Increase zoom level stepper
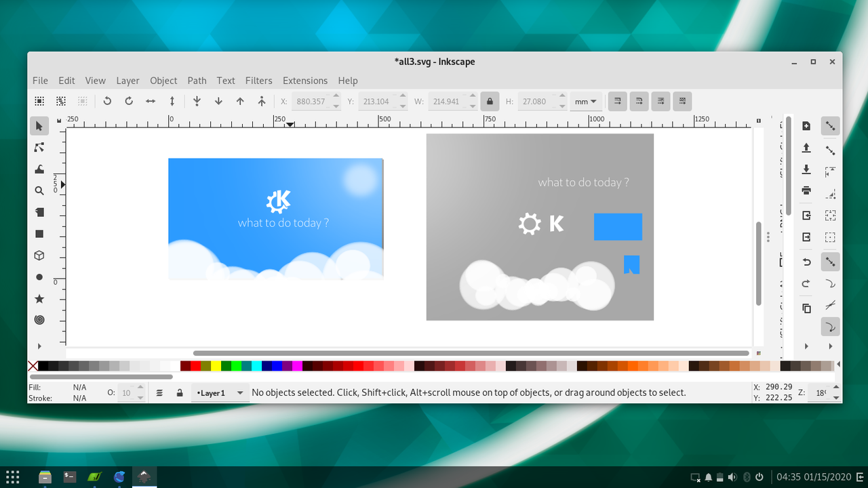Viewport: 868px width, 488px height. coord(836,388)
